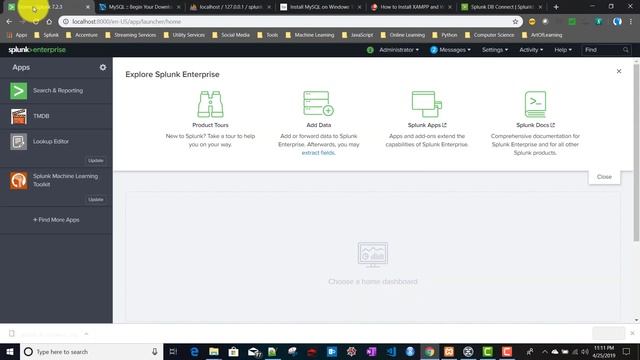
Task: Click Update under Lookup Editor
Action: [96, 160]
